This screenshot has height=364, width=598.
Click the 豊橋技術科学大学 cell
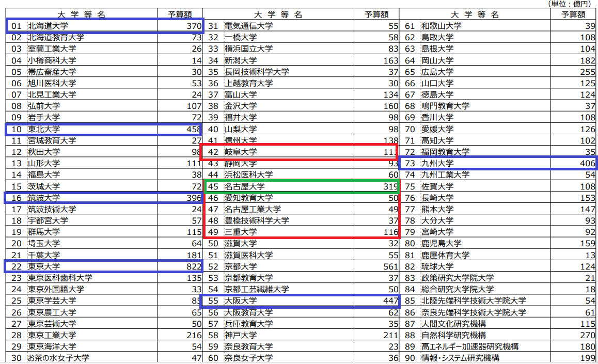[x=257, y=220]
